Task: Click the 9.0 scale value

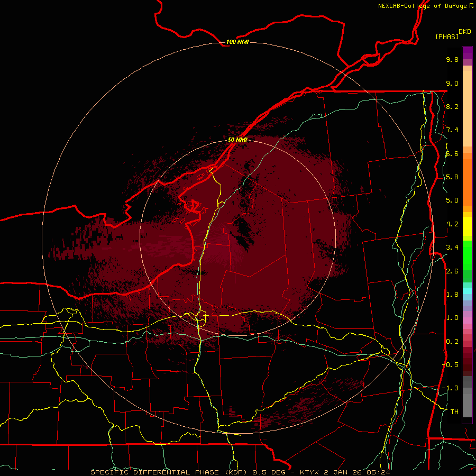Action: pyautogui.click(x=452, y=83)
